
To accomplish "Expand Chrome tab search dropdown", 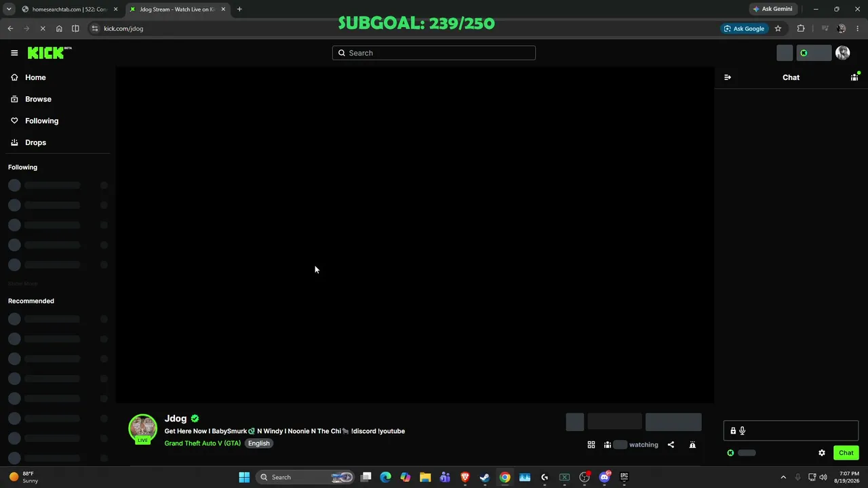I will pyautogui.click(x=9, y=9).
